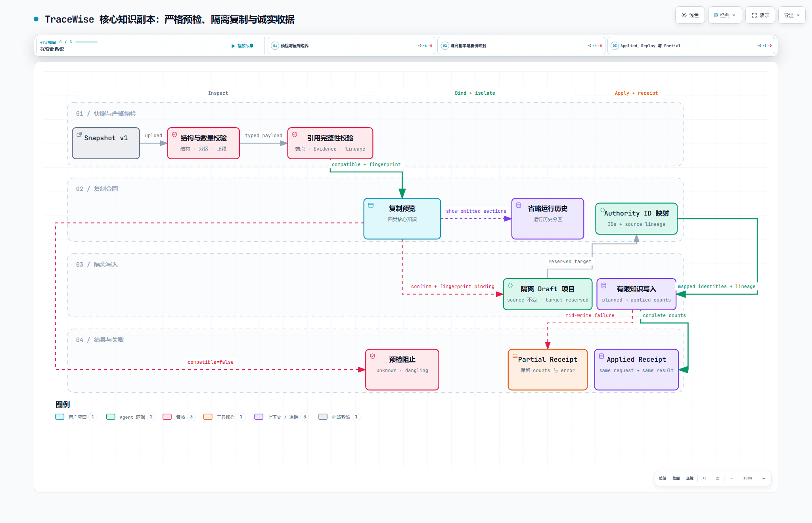Click the 策略 count badge in legend
This screenshot has height=523, width=812.
coord(192,417)
